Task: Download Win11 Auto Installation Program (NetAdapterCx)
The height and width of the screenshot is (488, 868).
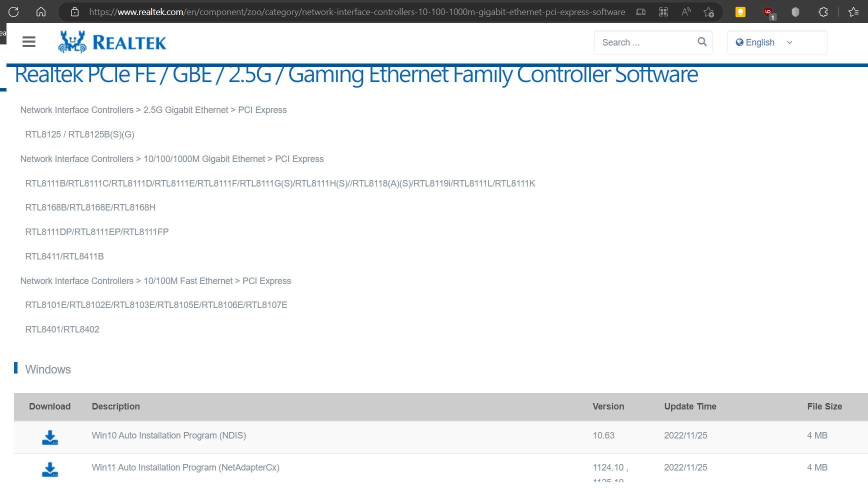Action: point(50,469)
